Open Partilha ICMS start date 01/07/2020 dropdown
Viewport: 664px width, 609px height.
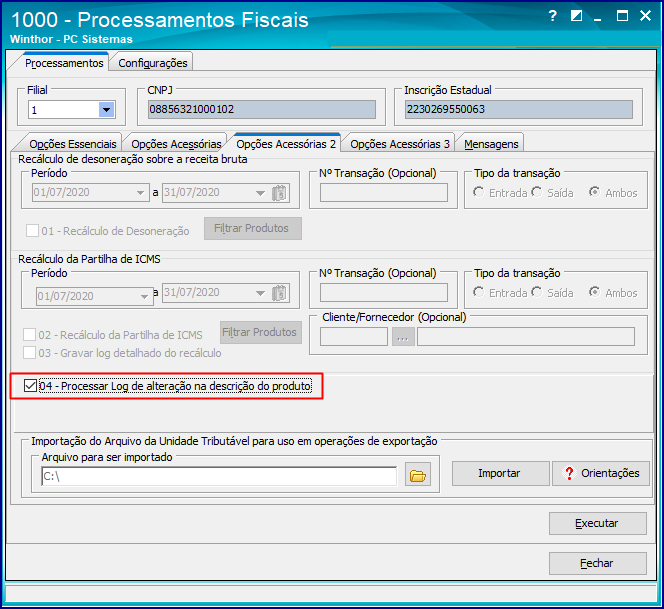pos(144,296)
